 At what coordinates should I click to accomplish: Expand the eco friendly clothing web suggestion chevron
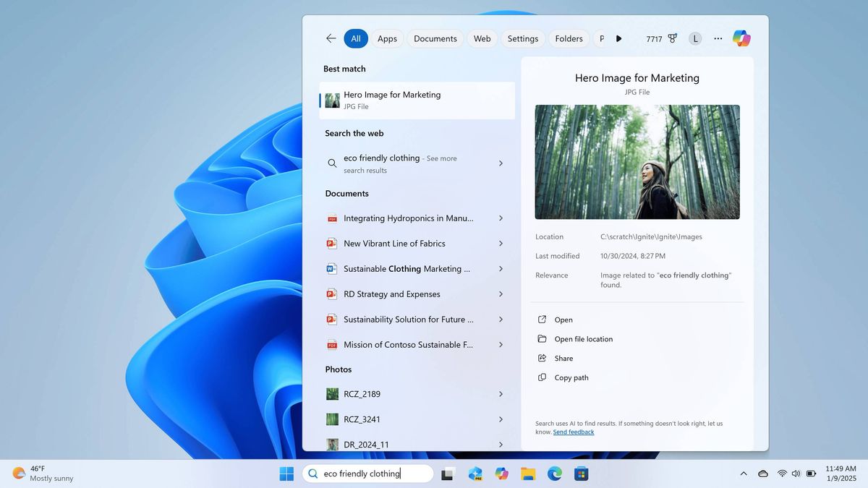point(500,163)
